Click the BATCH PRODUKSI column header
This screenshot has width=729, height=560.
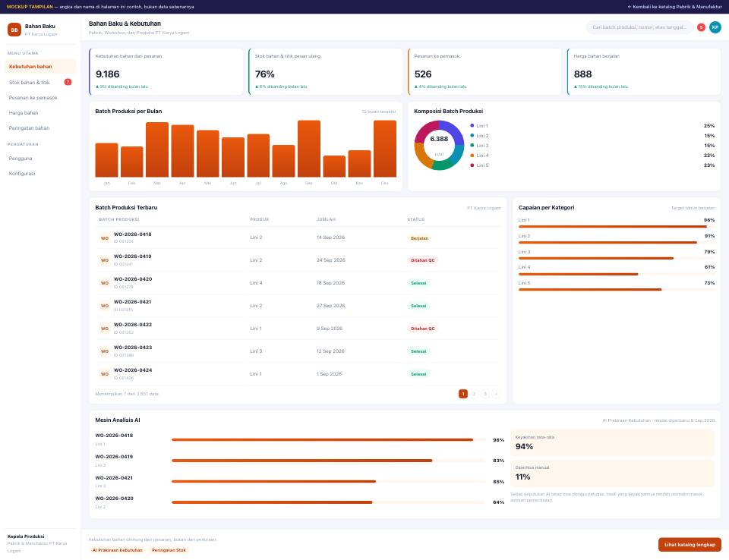pyautogui.click(x=119, y=219)
